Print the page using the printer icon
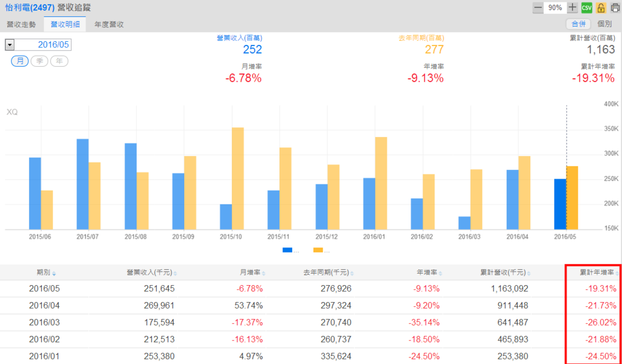This screenshot has width=622, height=364. 615,7
